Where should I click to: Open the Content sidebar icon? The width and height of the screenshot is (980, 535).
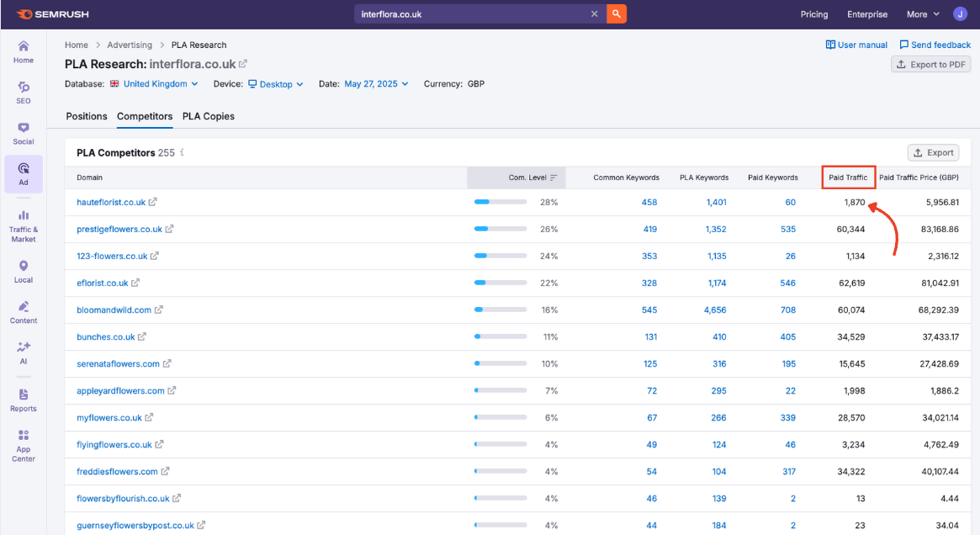[24, 312]
